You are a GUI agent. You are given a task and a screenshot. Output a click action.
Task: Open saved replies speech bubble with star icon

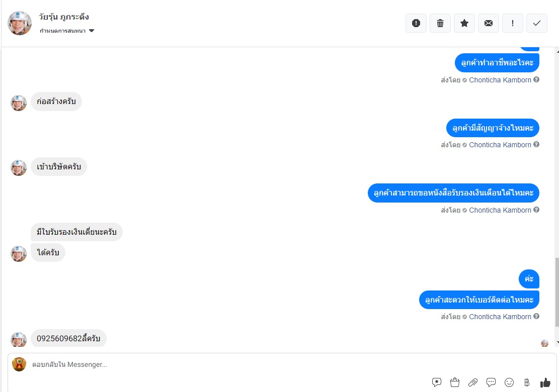(436, 382)
